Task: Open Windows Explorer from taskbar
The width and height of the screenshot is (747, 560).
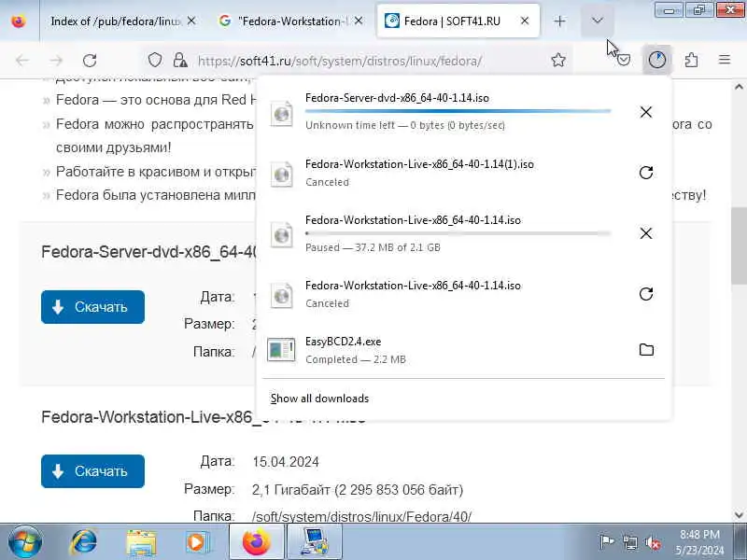Action: click(x=141, y=542)
